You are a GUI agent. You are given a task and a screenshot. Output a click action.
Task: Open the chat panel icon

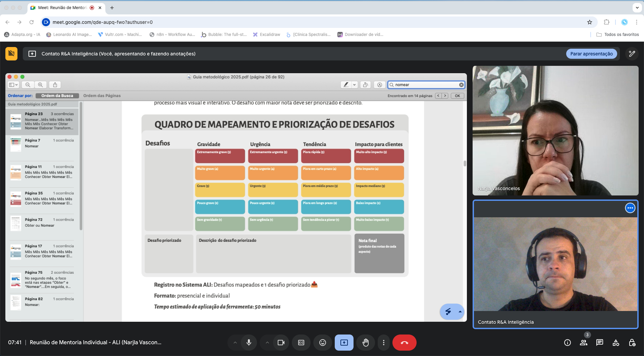point(599,343)
